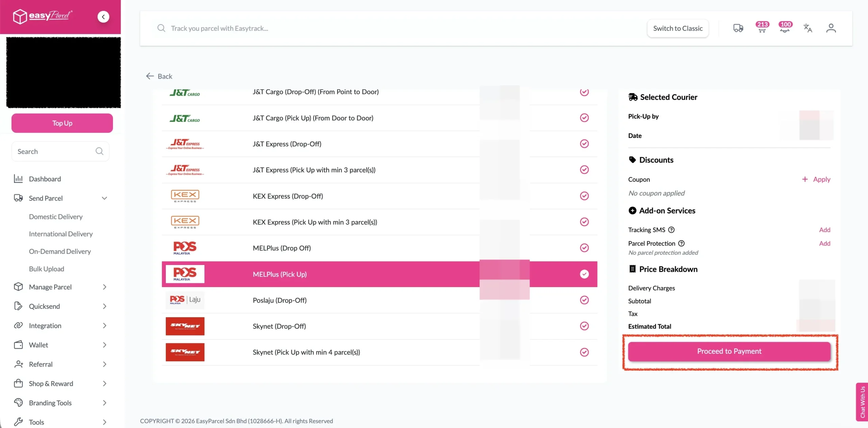Click the language translate icon

[808, 28]
